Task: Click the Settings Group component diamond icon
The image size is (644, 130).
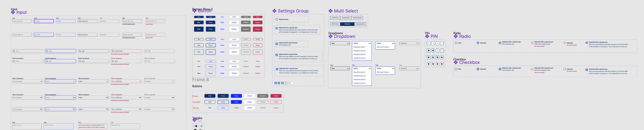Action: (275, 11)
